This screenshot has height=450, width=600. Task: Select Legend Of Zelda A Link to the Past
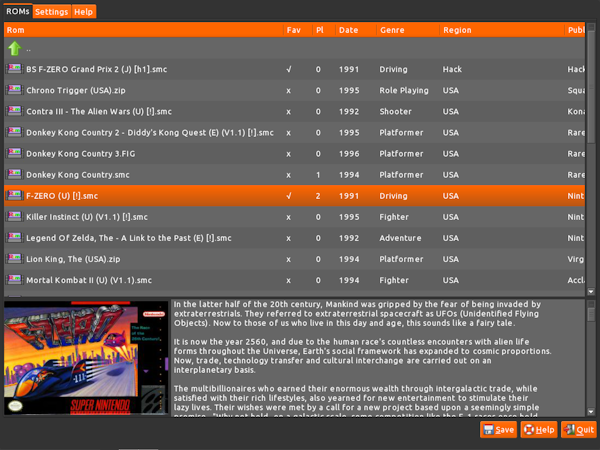point(294,238)
